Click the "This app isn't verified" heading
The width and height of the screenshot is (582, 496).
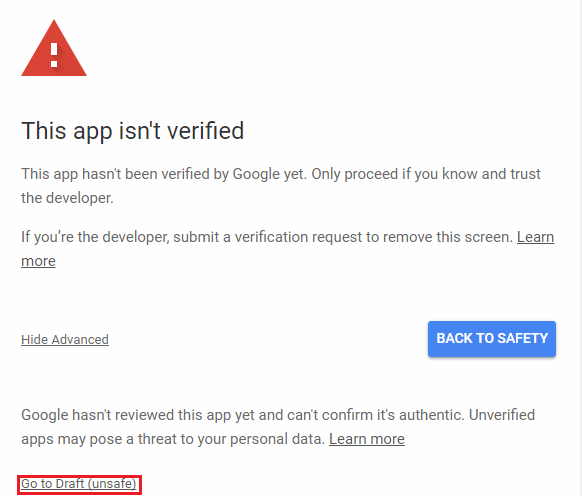pyautogui.click(x=133, y=131)
